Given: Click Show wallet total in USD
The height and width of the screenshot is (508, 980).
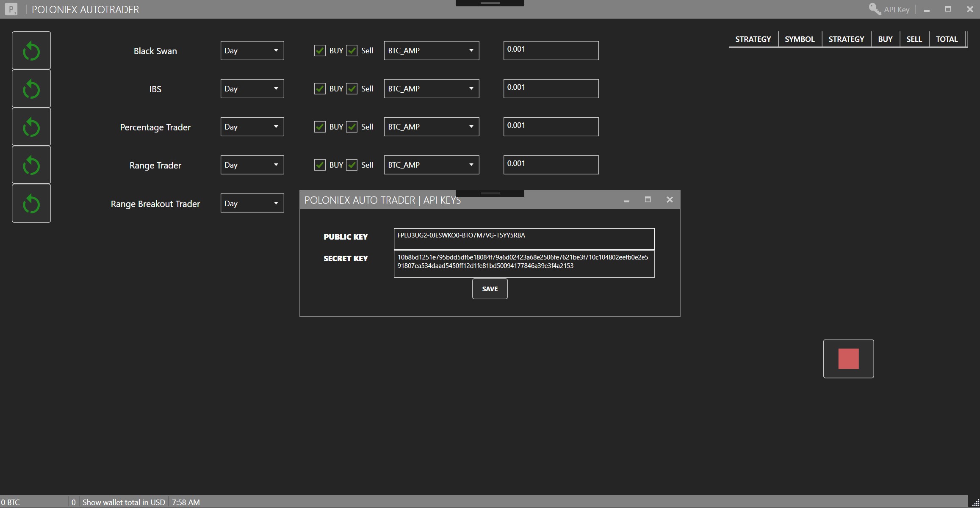Looking at the screenshot, I should (x=124, y=502).
